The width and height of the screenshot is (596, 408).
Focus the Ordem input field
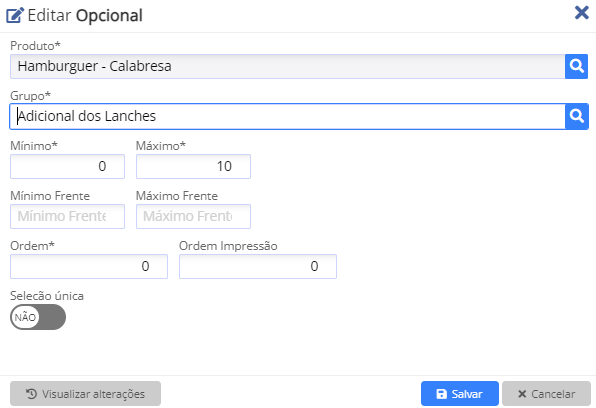click(89, 267)
